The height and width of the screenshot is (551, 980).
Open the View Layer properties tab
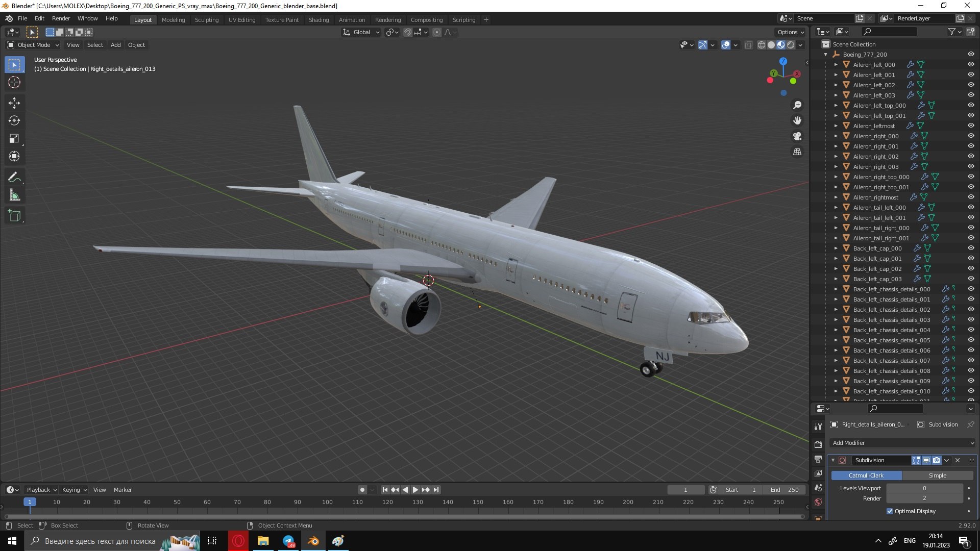pos(818,473)
